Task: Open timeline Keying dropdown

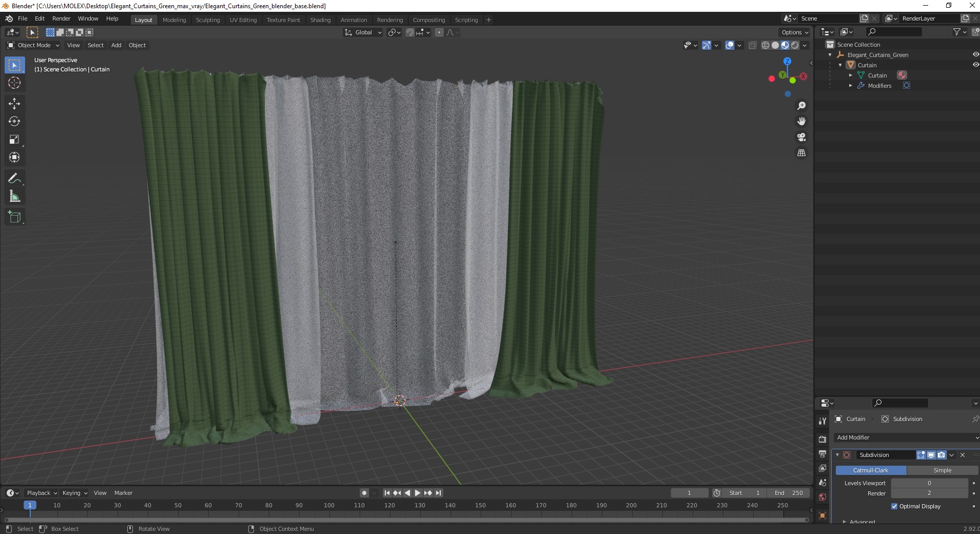Action: (x=74, y=493)
